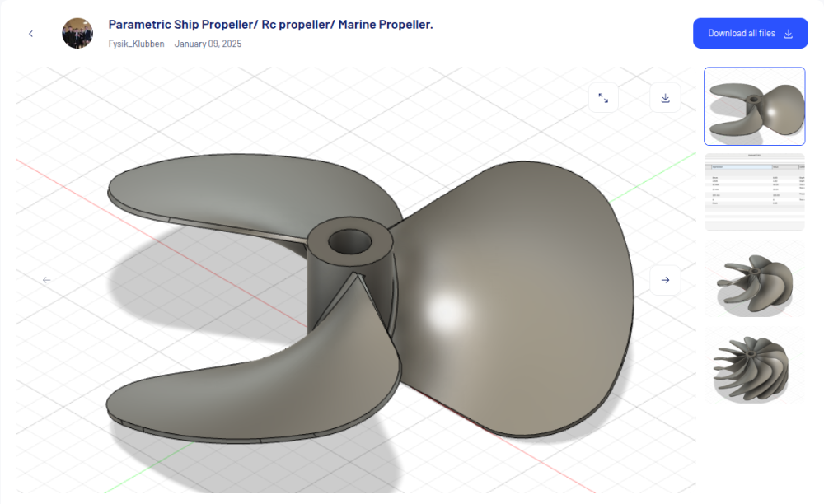Screen dimensions: 824x504
Task: Select the parameter table thumbnail
Action: [754, 192]
